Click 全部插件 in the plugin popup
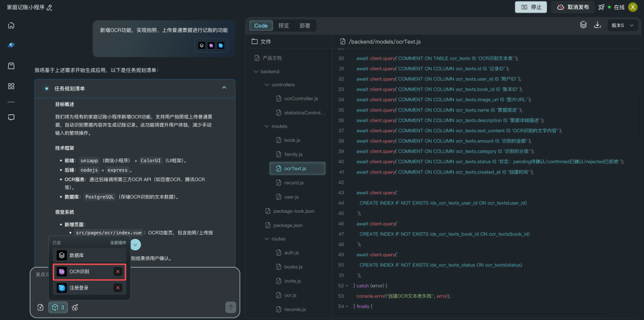Viewport: 644px width, 320px height. click(118, 243)
